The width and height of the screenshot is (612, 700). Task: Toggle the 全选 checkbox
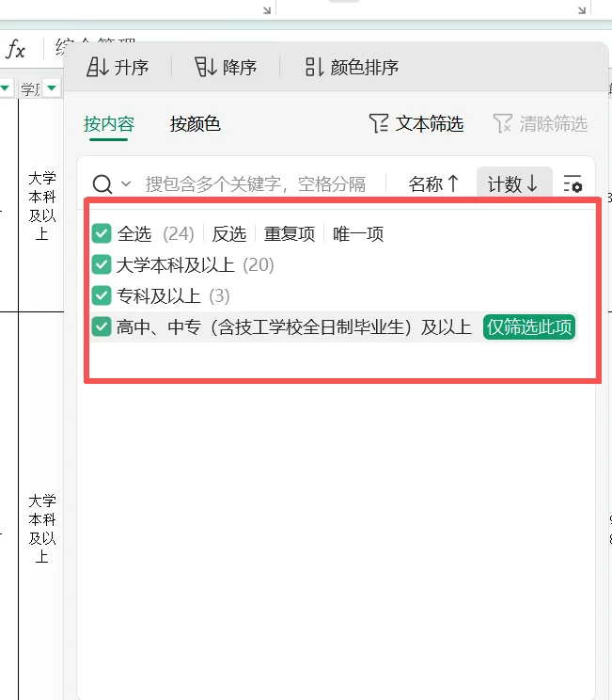pos(102,234)
